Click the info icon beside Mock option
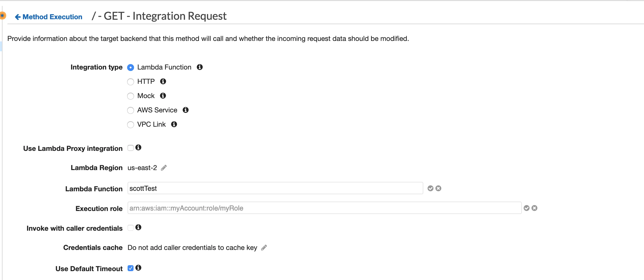644x280 pixels. click(163, 96)
